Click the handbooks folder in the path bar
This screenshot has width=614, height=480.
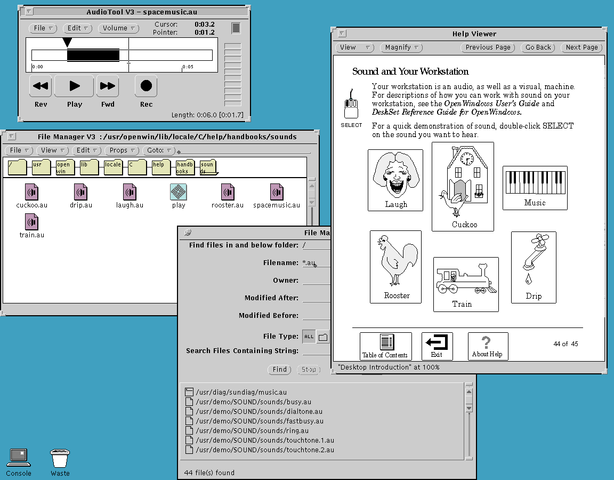pos(185,167)
